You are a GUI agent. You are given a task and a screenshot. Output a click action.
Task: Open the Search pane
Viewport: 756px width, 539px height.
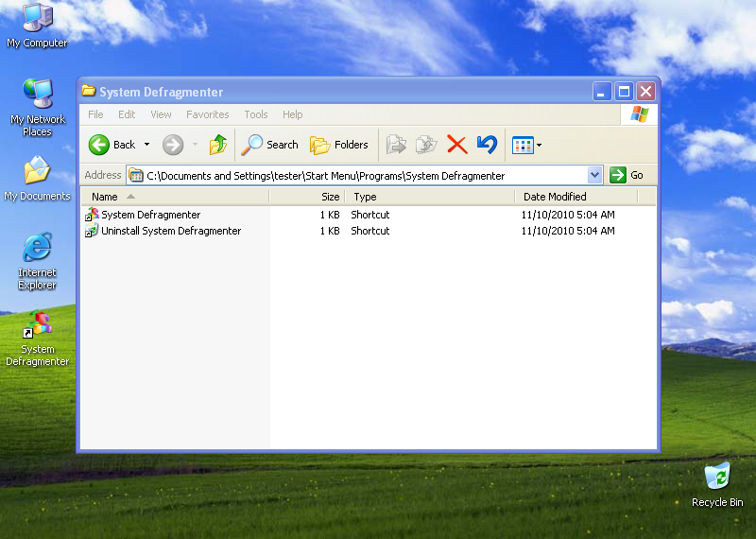270,145
